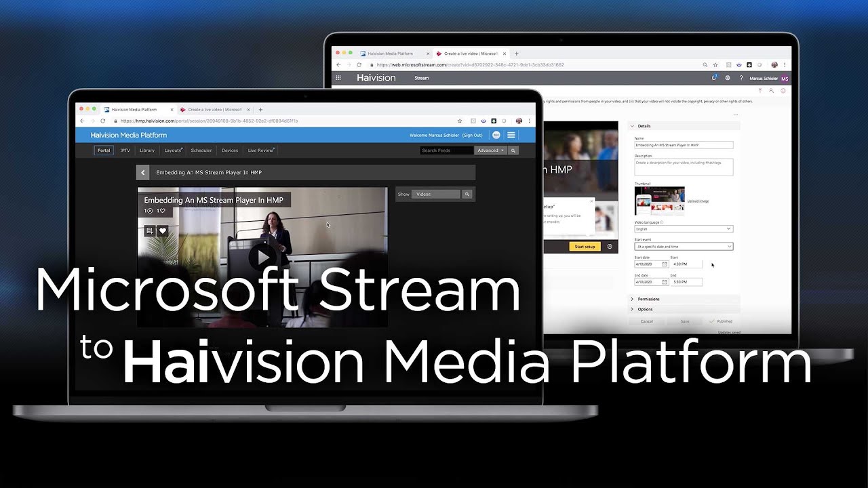
Task: Open Chrome menu in HMP browser window
Action: click(530, 121)
